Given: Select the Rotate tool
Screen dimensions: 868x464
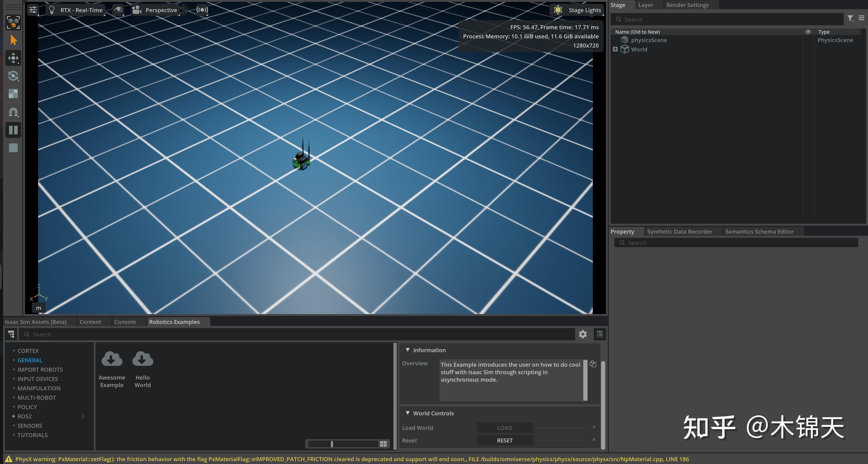Looking at the screenshot, I should click(14, 76).
